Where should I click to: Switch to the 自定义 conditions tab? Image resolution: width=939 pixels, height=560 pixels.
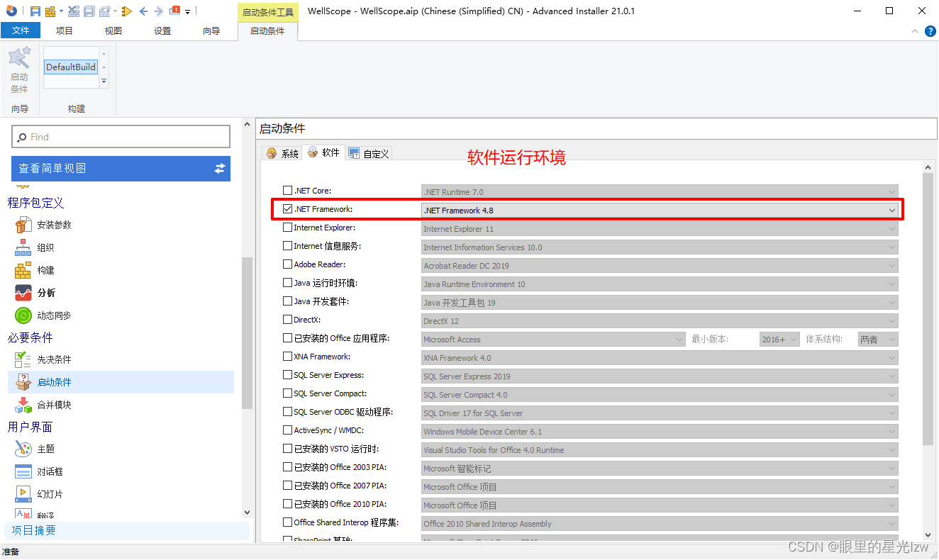pyautogui.click(x=369, y=153)
